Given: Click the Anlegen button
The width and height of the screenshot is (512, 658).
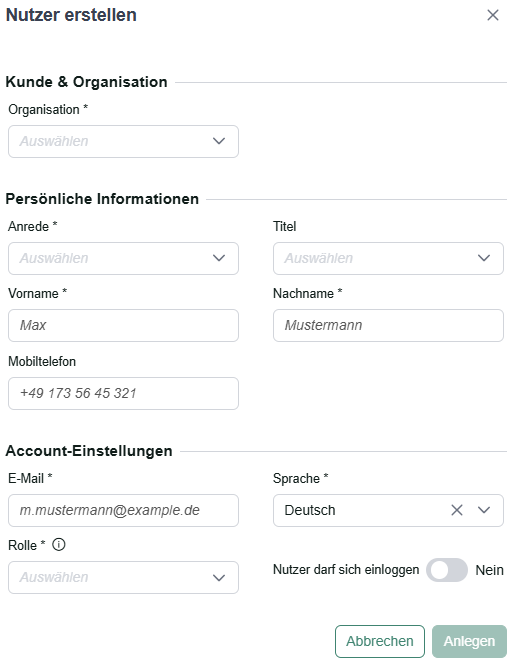Looking at the screenshot, I should pyautogui.click(x=469, y=641).
